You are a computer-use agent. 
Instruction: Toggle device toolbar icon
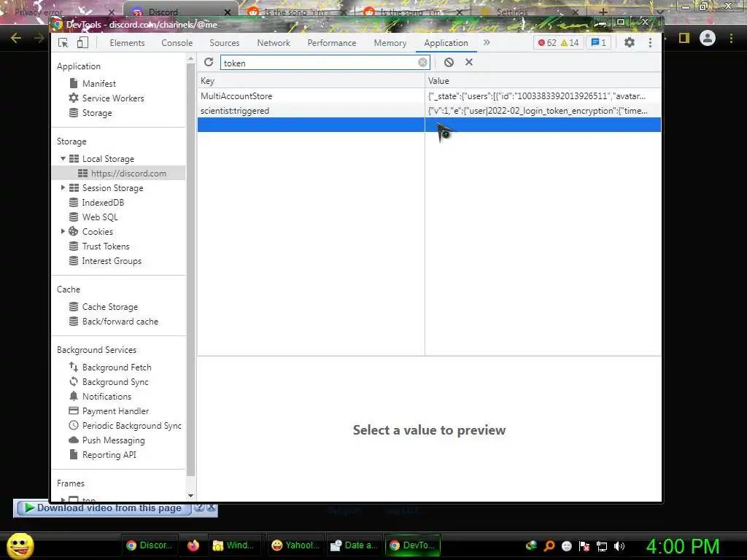82,43
